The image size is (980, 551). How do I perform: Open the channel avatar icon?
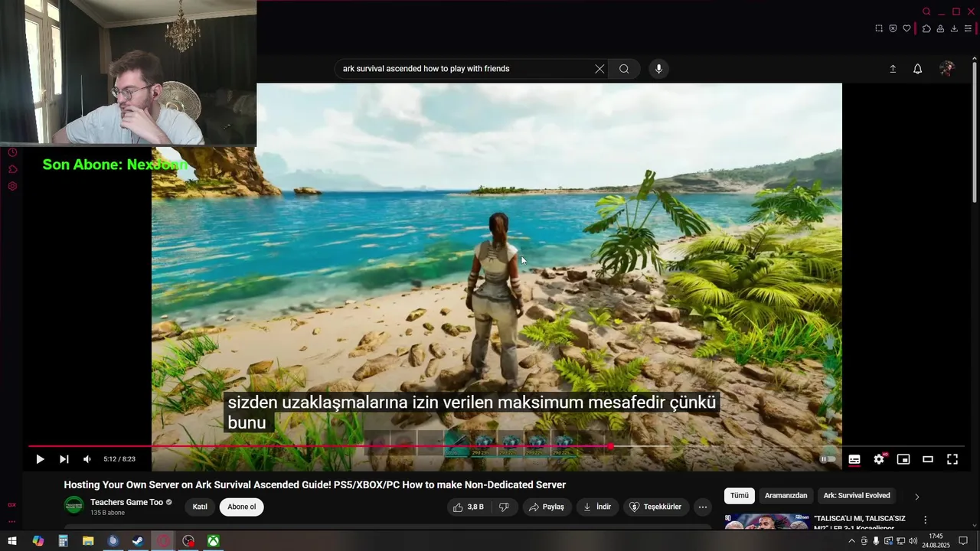click(73, 506)
